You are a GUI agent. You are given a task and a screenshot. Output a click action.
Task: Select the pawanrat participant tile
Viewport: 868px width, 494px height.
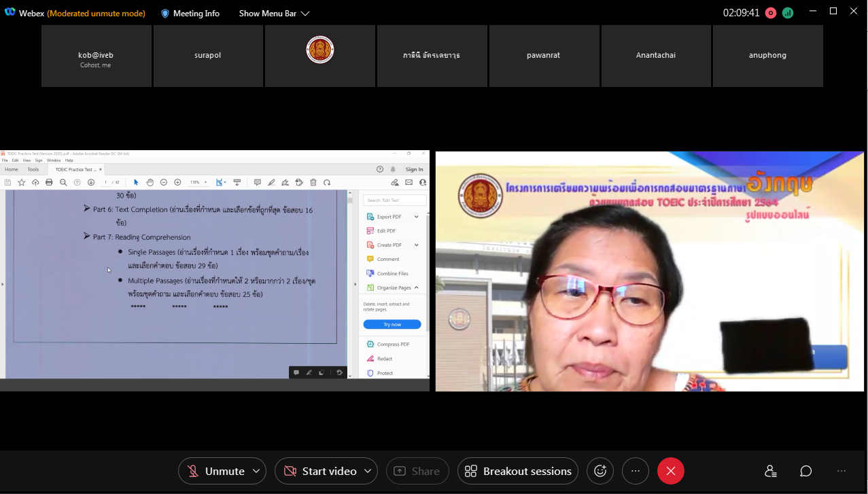click(x=544, y=56)
